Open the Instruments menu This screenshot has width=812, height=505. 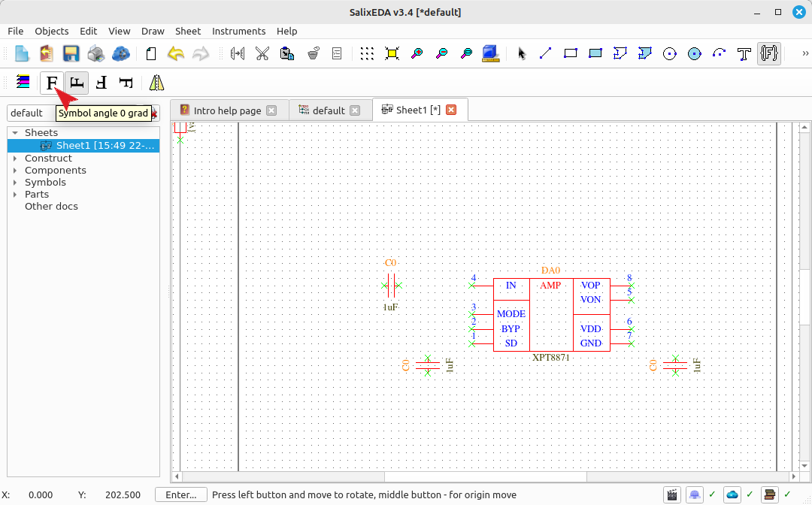[x=239, y=31]
